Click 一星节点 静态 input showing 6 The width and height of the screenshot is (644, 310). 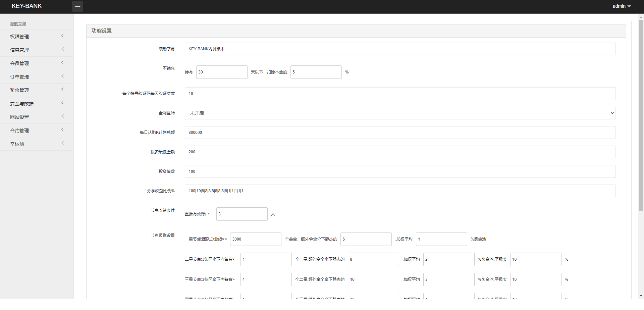click(366, 239)
